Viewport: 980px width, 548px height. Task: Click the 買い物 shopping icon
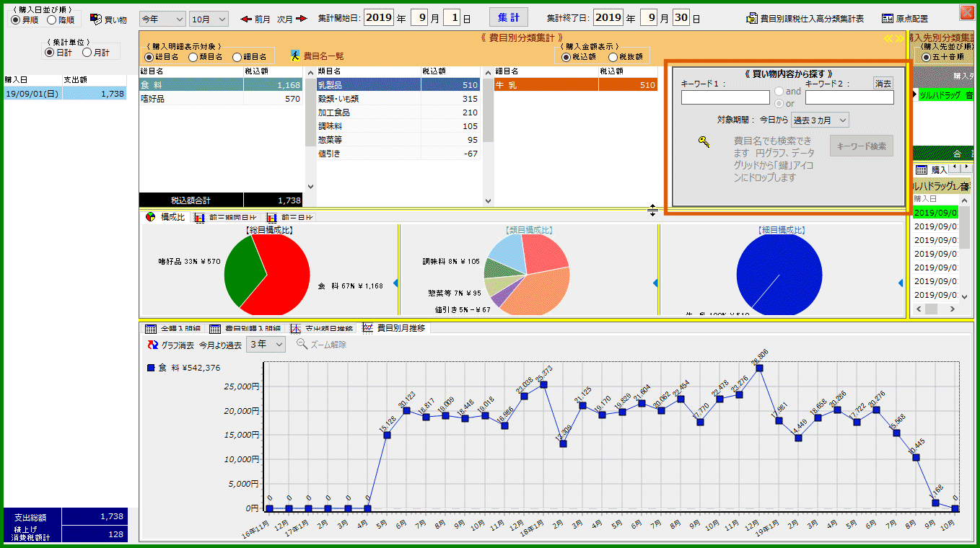click(96, 19)
